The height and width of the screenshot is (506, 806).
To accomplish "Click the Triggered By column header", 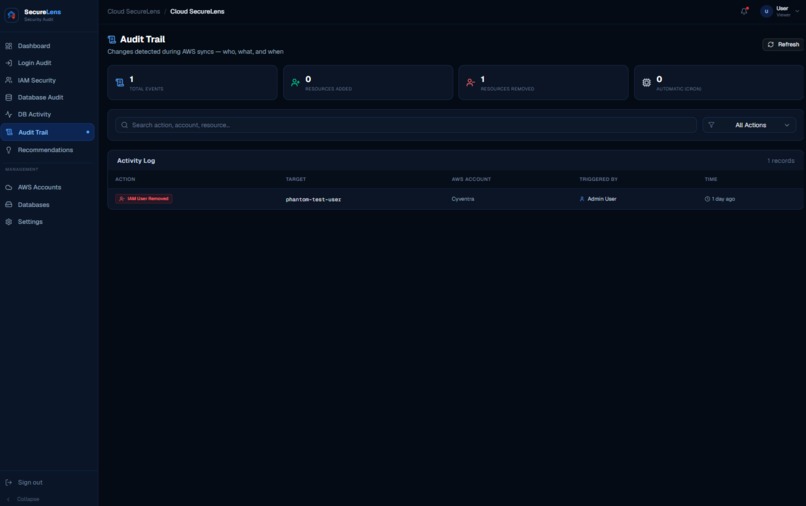I will (x=598, y=179).
